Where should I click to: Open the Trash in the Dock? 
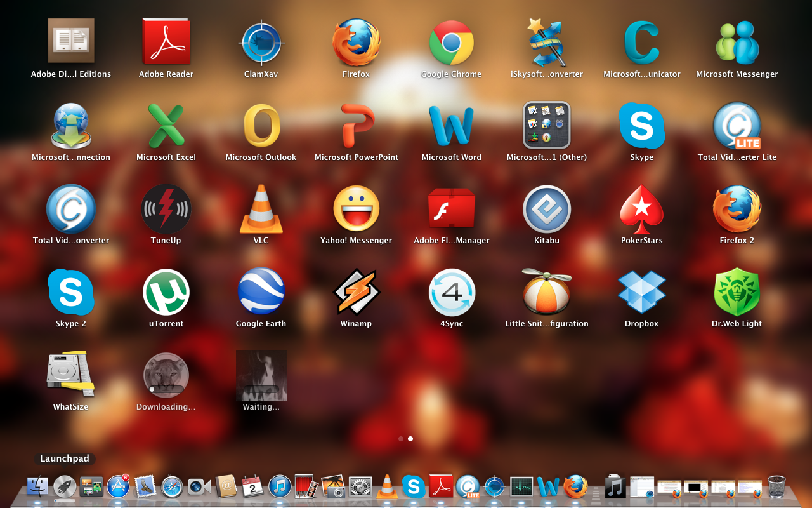pyautogui.click(x=776, y=487)
